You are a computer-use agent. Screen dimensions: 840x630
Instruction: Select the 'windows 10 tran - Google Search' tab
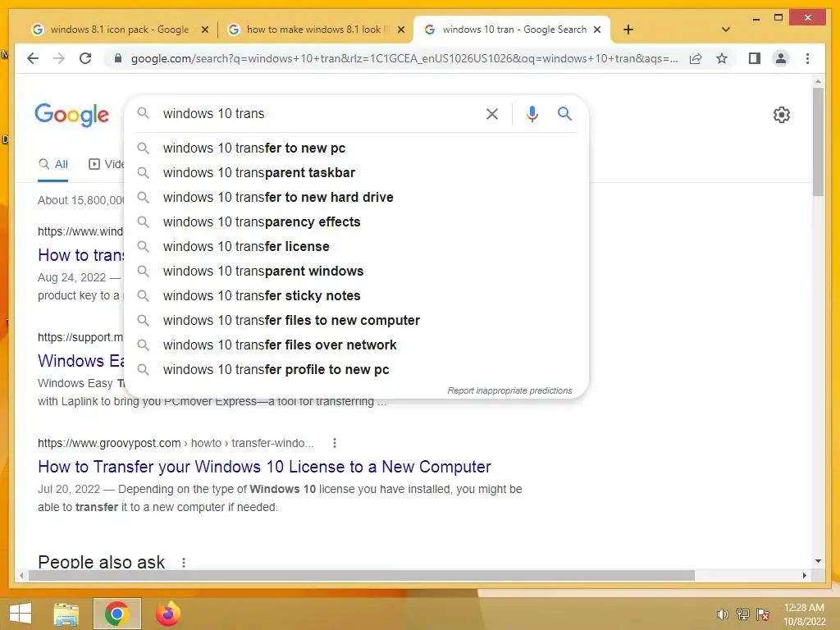point(514,30)
